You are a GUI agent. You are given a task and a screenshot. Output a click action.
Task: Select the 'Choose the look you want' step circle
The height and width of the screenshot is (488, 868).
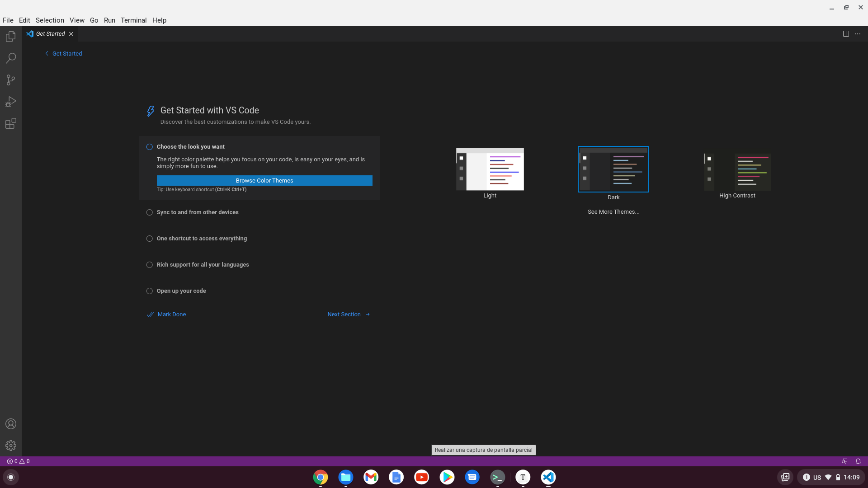150,147
